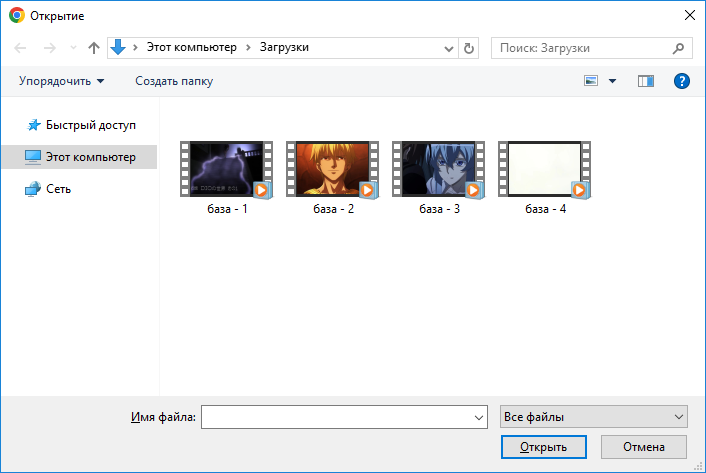Click the 'Имя файла' text field
The height and width of the screenshot is (473, 706).
(x=335, y=417)
